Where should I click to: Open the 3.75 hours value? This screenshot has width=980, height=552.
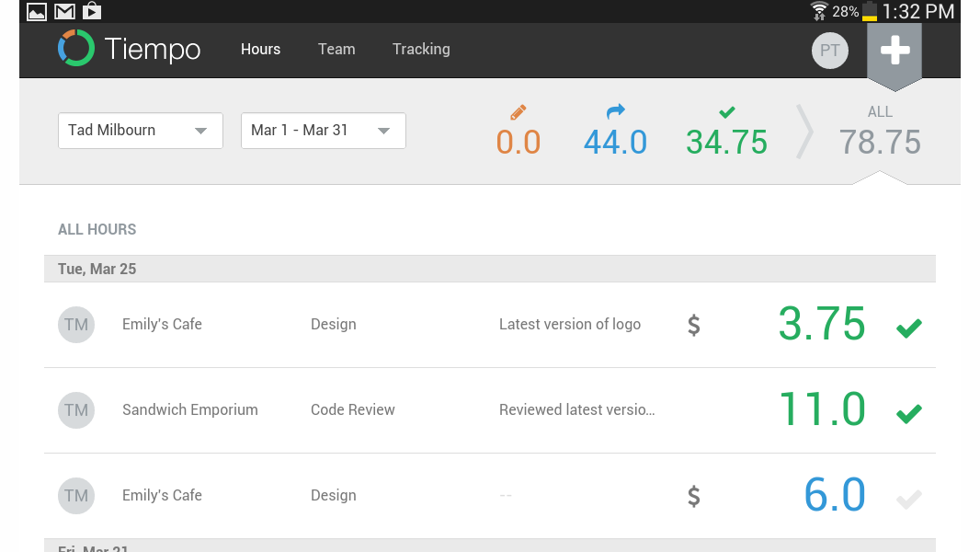point(822,325)
